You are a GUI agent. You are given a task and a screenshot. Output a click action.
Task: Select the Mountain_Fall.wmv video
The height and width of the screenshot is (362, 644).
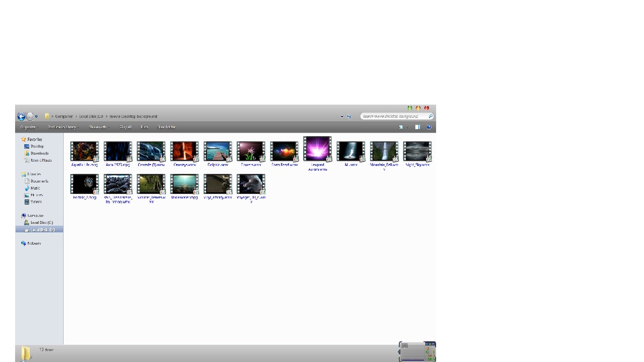click(384, 156)
